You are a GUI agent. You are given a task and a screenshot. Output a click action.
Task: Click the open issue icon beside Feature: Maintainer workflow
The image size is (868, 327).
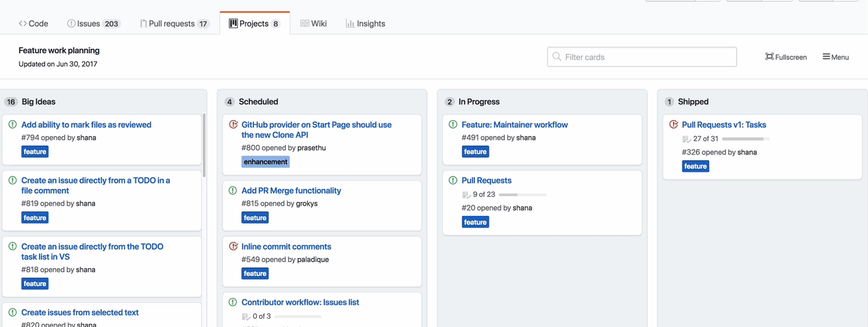(x=453, y=125)
